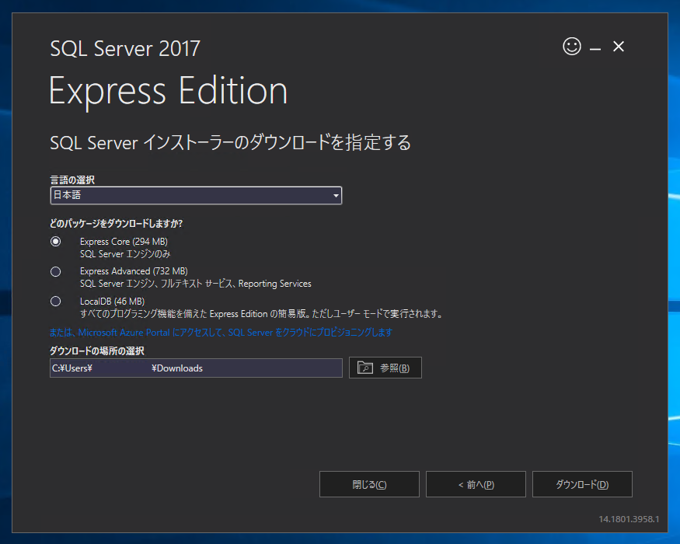680x544 pixels.
Task: Click the version number 14.1801.3958.1
Action: [629, 519]
